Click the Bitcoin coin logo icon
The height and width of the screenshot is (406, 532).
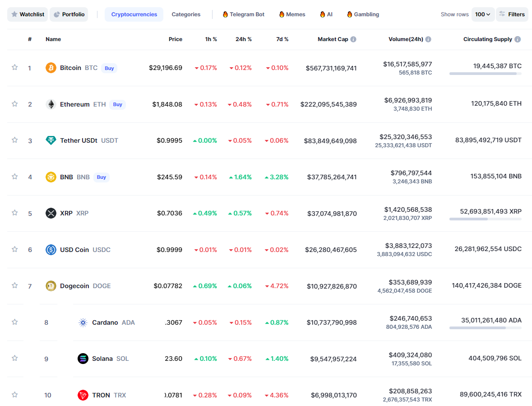pyautogui.click(x=51, y=68)
